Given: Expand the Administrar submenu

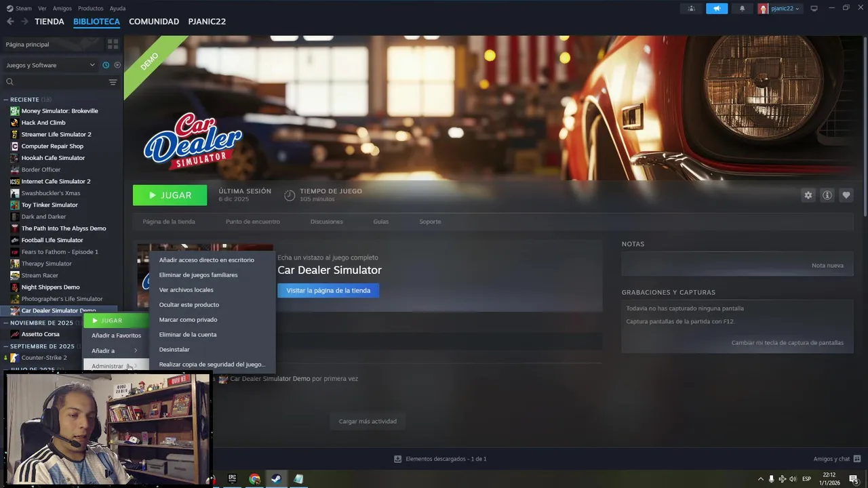Looking at the screenshot, I should coord(116,366).
